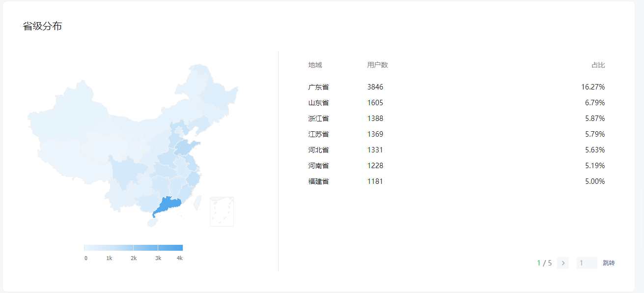644x293 pixels.
Task: Click the 跳转 jump button
Action: pyautogui.click(x=609, y=263)
